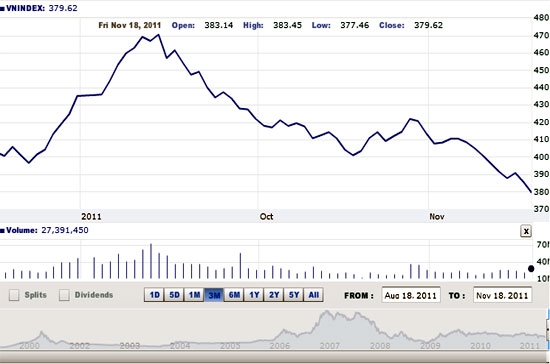Select the 2Y time range
This screenshot has width=550, height=364.
click(274, 295)
